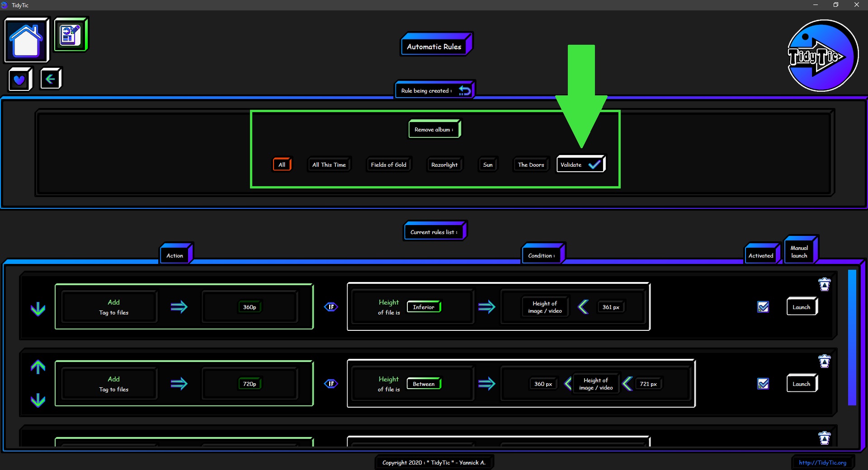The width and height of the screenshot is (868, 470).
Task: Click action arrow in the 720p rule
Action: (x=179, y=384)
